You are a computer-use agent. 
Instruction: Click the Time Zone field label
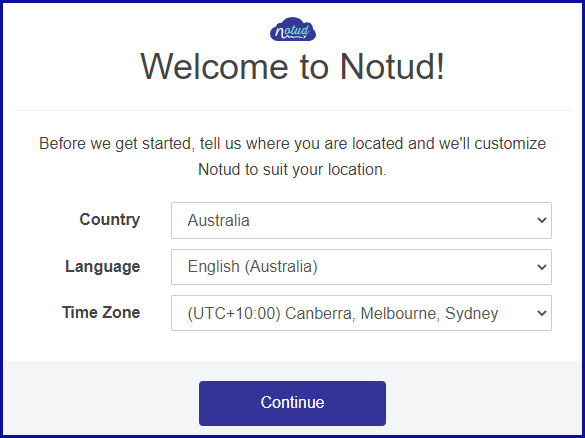pos(101,312)
